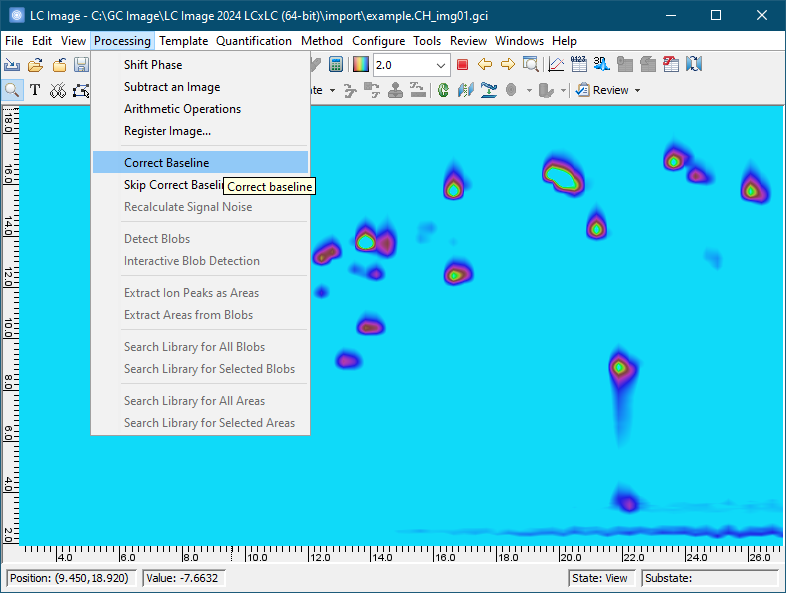The width and height of the screenshot is (786, 593).
Task: Click the calculator icon in toolbar
Action: tap(337, 65)
